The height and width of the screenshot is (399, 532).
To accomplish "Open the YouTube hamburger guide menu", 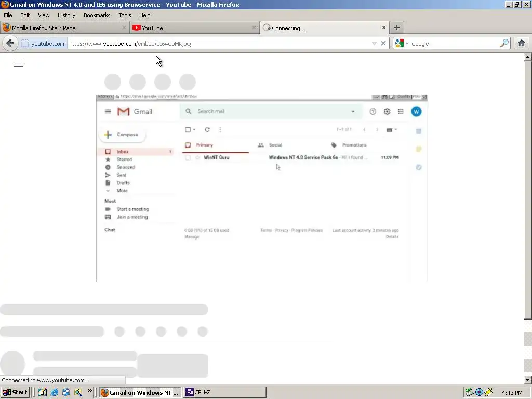I will 19,63.
